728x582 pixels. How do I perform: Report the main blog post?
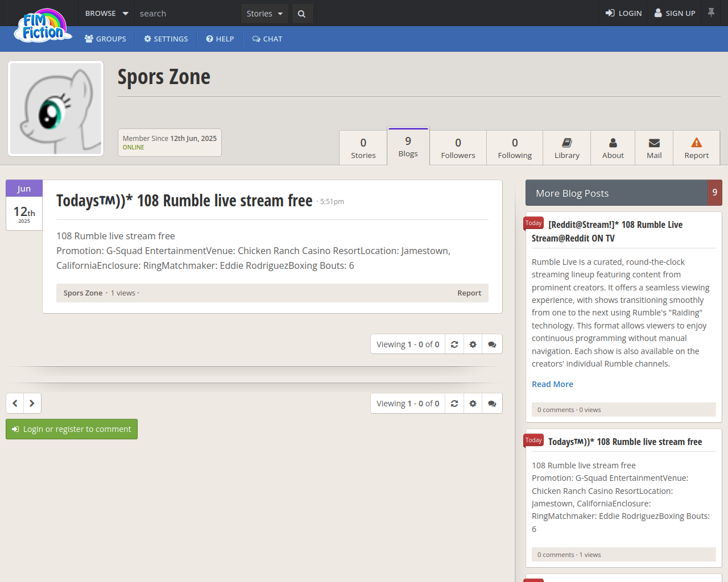(469, 293)
